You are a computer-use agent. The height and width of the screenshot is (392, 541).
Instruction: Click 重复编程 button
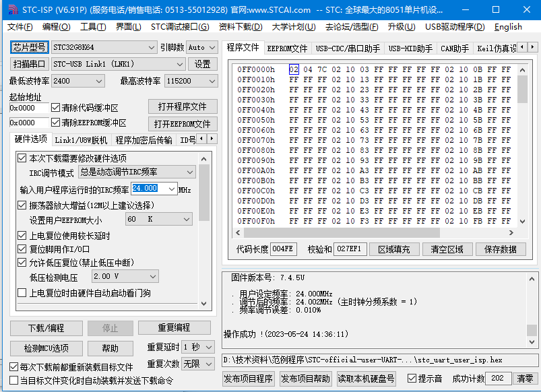tap(174, 327)
